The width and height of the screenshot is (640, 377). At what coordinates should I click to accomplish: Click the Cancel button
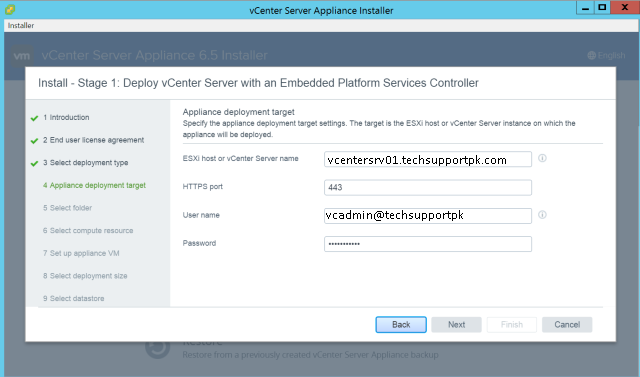(x=567, y=325)
